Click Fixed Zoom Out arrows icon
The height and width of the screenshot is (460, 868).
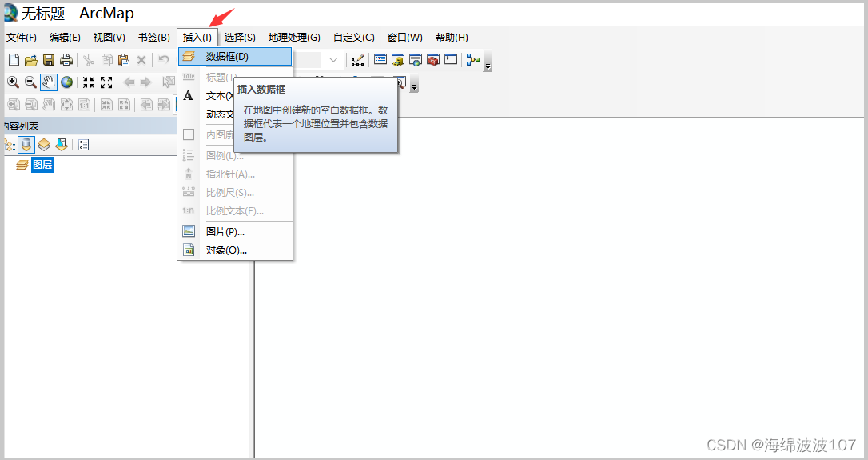coord(106,82)
